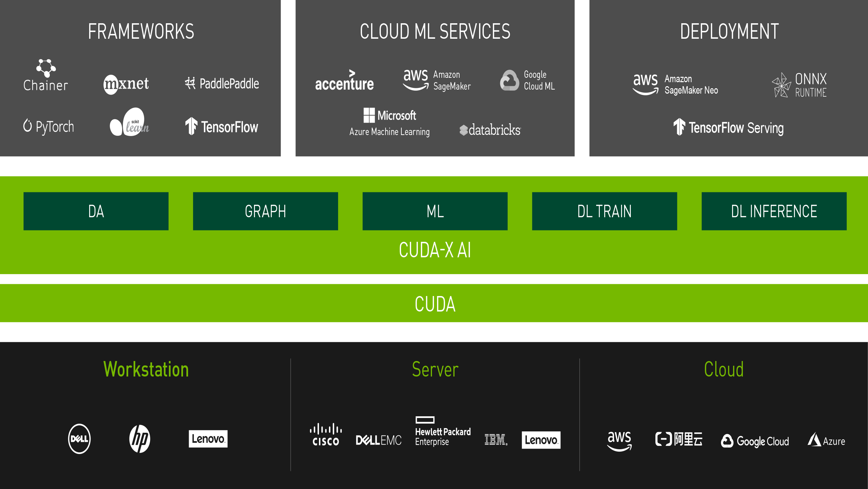Click the Cisco server logo
Viewport: 868px width, 489px height.
point(326,435)
